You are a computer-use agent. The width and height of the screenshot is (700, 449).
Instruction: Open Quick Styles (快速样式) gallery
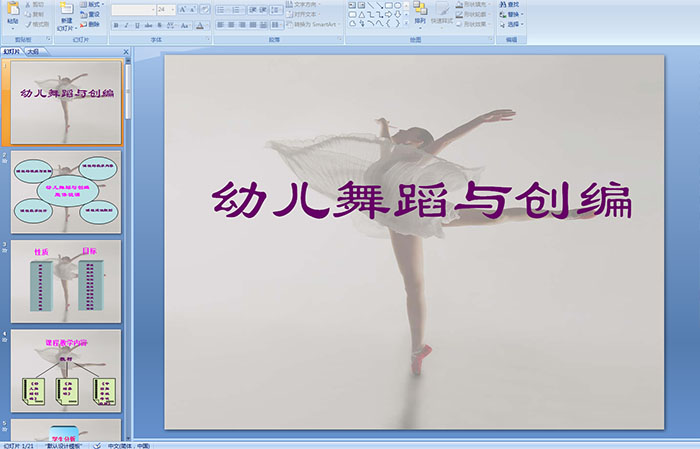442,13
